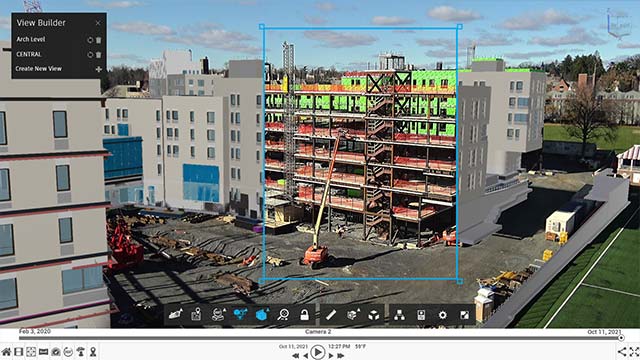Click the save disk icon
This screenshot has height=360, width=640.
point(421,315)
